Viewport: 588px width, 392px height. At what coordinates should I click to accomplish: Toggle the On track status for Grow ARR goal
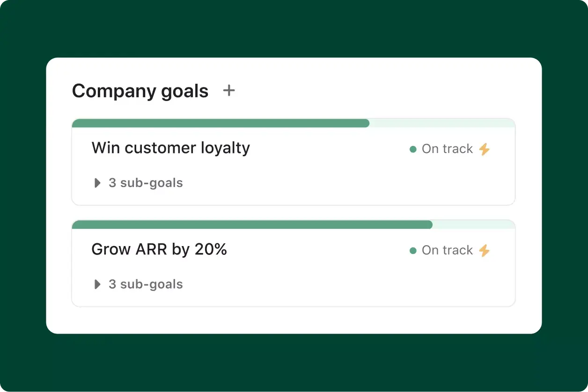pyautogui.click(x=447, y=250)
